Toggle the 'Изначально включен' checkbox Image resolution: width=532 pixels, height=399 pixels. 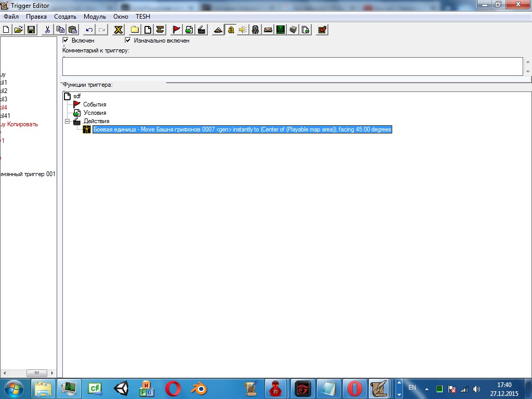click(x=128, y=41)
